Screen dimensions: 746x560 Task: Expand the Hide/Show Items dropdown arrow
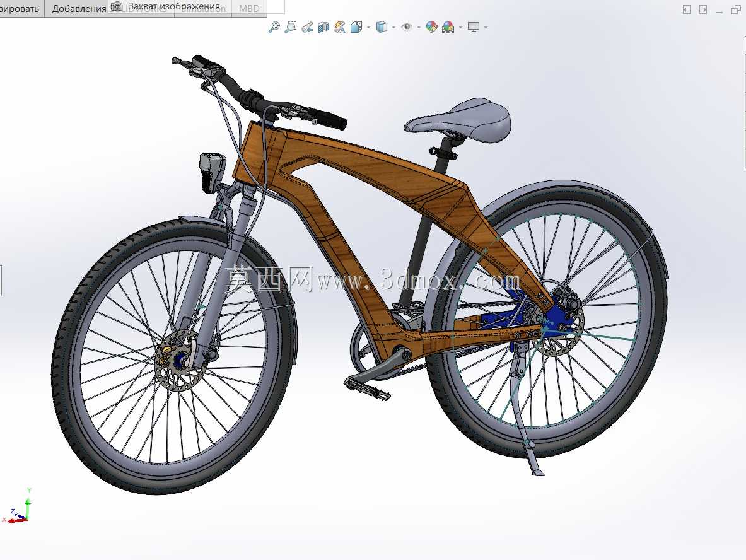click(x=419, y=28)
